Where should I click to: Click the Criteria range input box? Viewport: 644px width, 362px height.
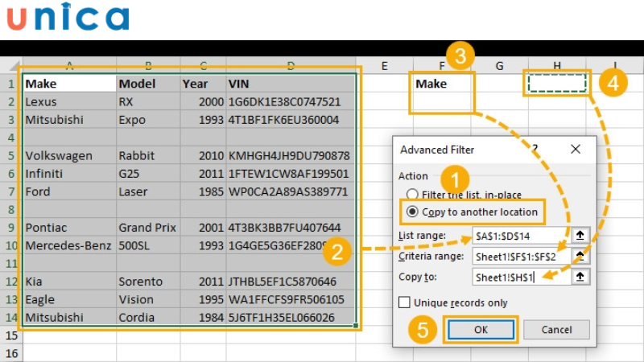[519, 256]
